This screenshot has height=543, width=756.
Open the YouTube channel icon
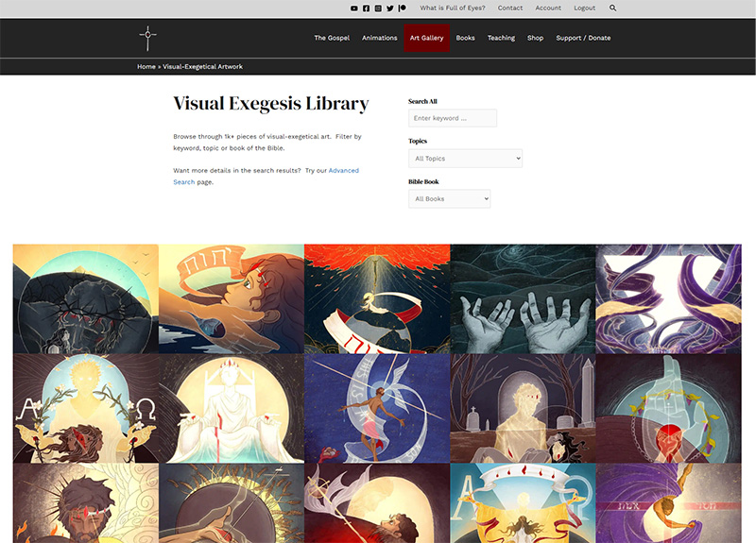coord(353,8)
